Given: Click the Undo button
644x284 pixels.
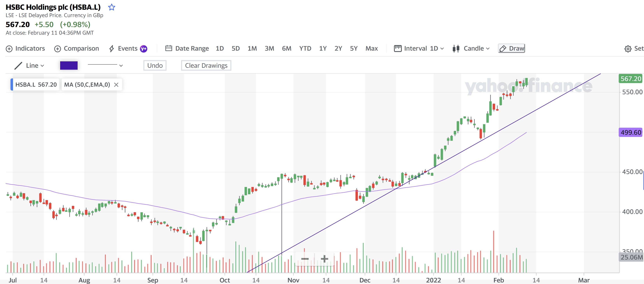Looking at the screenshot, I should coord(155,65).
